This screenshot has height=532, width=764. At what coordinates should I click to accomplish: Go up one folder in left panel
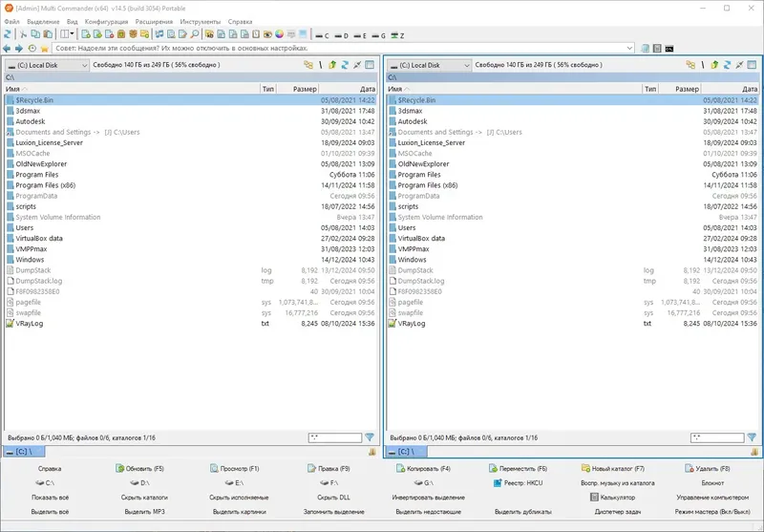332,64
